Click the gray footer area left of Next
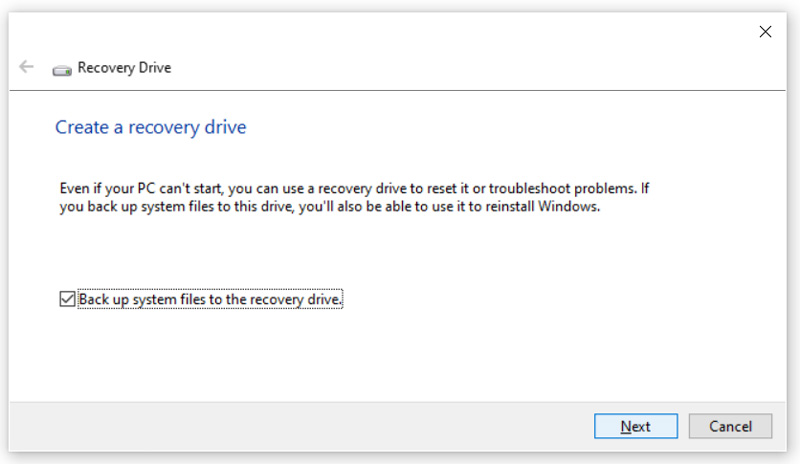Image resolution: width=800 pixels, height=464 pixels. pos(300,426)
